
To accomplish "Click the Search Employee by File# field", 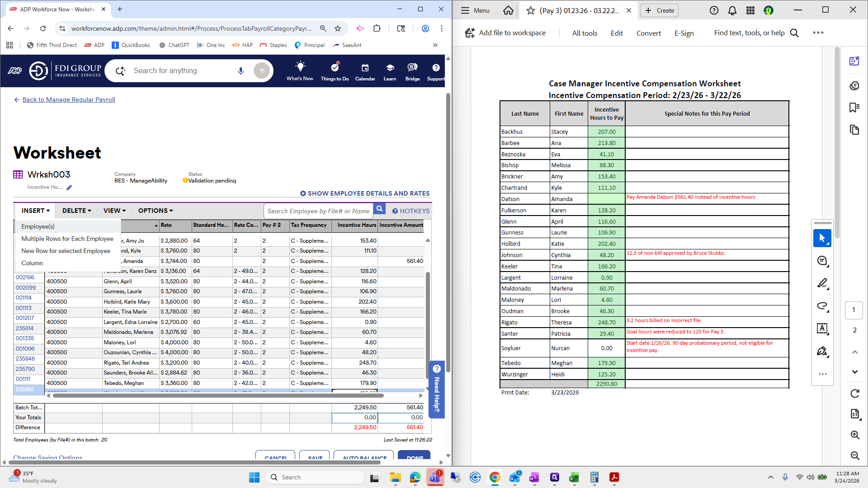I will (x=318, y=211).
